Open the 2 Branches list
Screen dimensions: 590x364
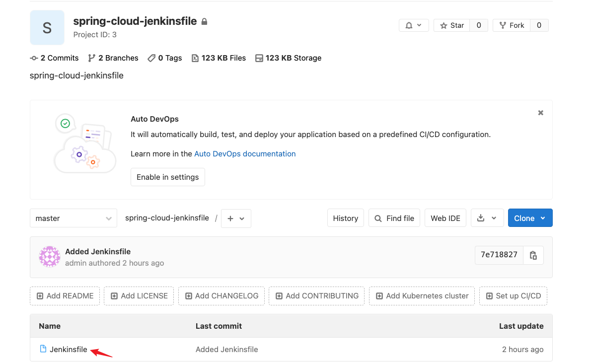point(113,58)
